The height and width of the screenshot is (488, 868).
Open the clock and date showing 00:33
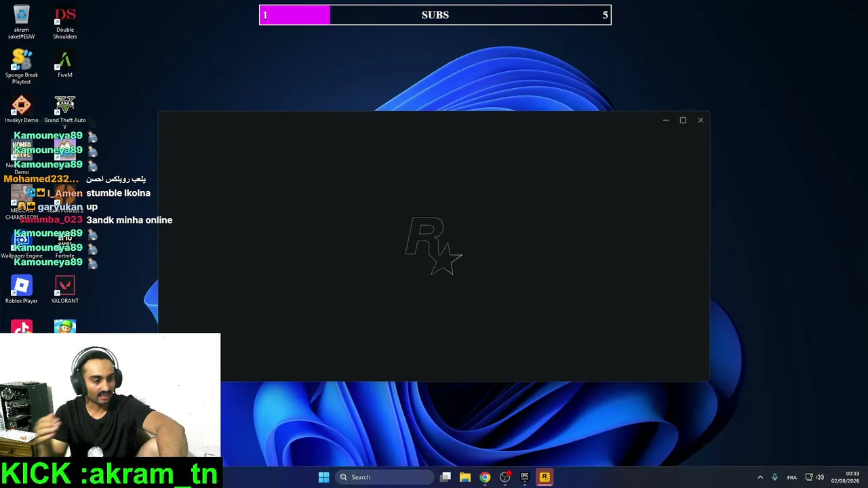(x=846, y=477)
